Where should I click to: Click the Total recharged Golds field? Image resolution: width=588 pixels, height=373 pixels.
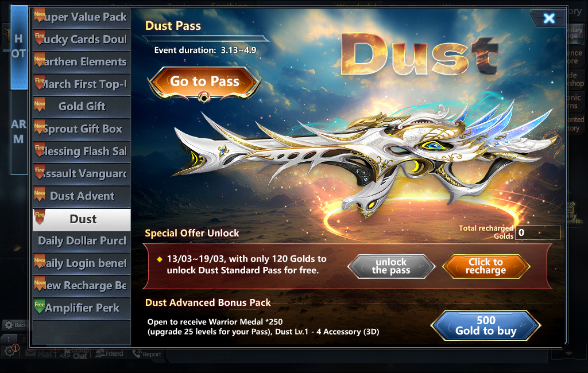point(538,232)
